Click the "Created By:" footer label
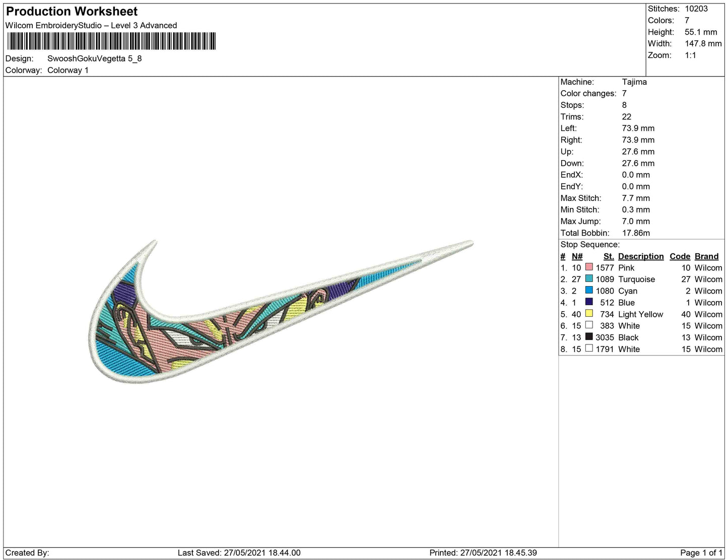Viewport: 728px width, 560px height. (x=27, y=552)
